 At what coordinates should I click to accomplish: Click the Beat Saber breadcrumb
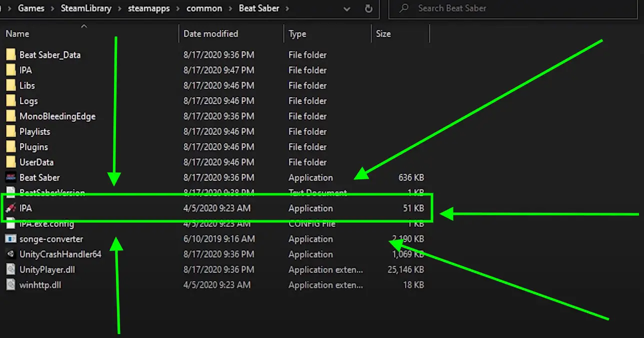click(259, 9)
